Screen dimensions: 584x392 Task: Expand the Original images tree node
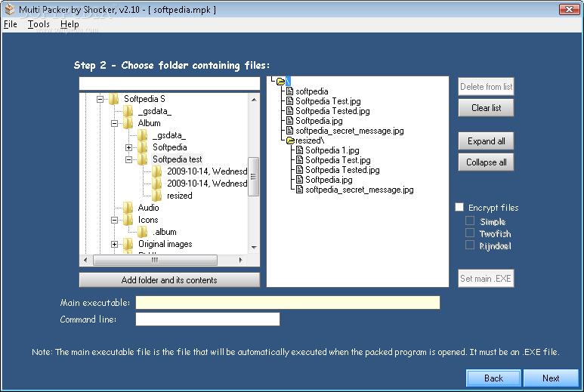point(114,244)
